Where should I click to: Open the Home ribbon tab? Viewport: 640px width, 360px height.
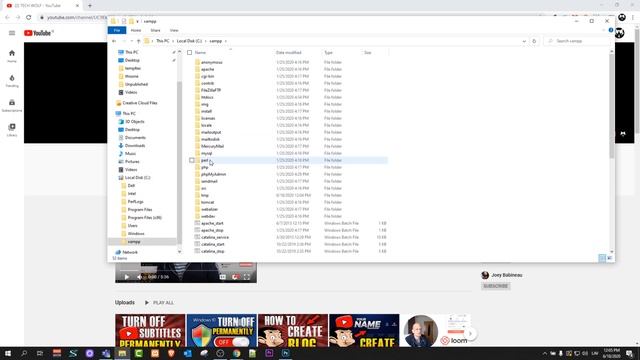point(136,31)
